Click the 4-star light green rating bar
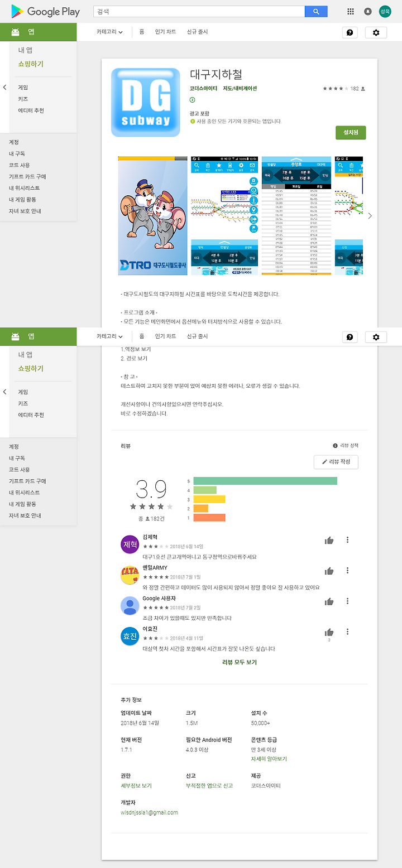Screen dimensions: 402x868 point(205,490)
